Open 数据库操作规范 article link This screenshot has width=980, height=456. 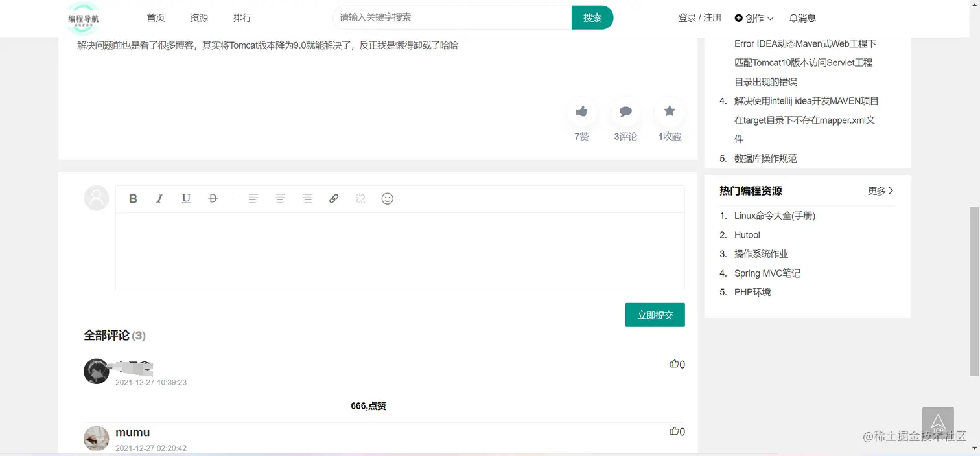click(x=765, y=159)
